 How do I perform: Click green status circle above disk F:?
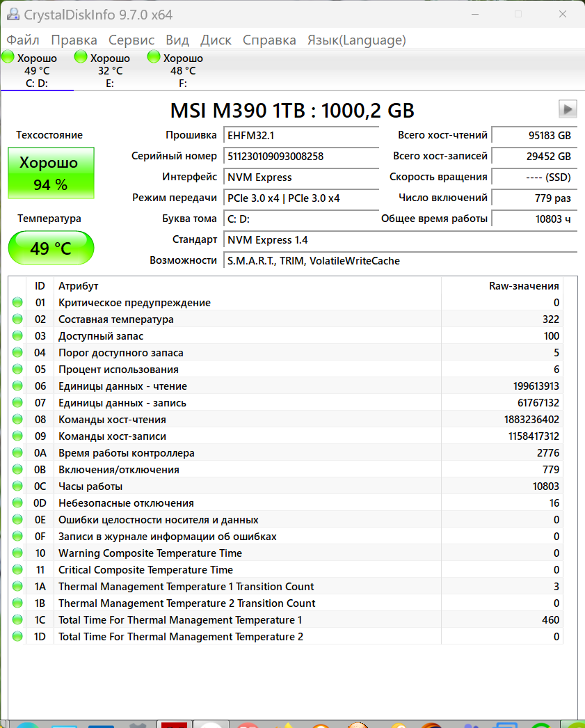[x=154, y=57]
